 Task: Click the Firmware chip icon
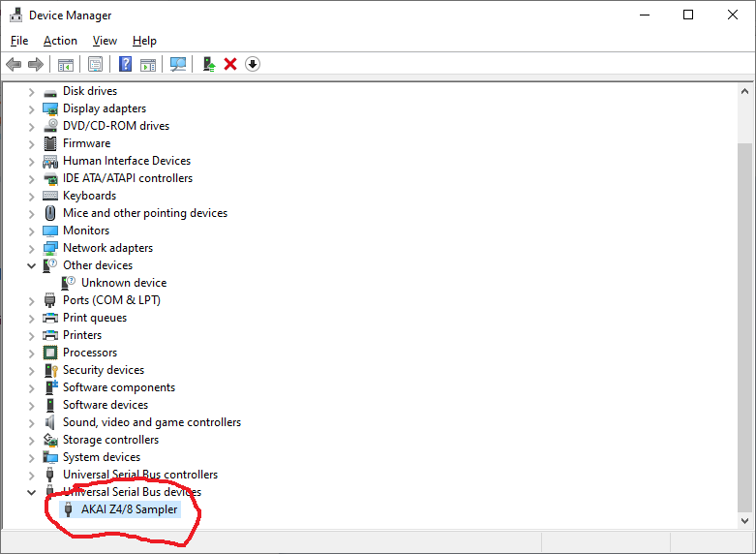(x=50, y=143)
